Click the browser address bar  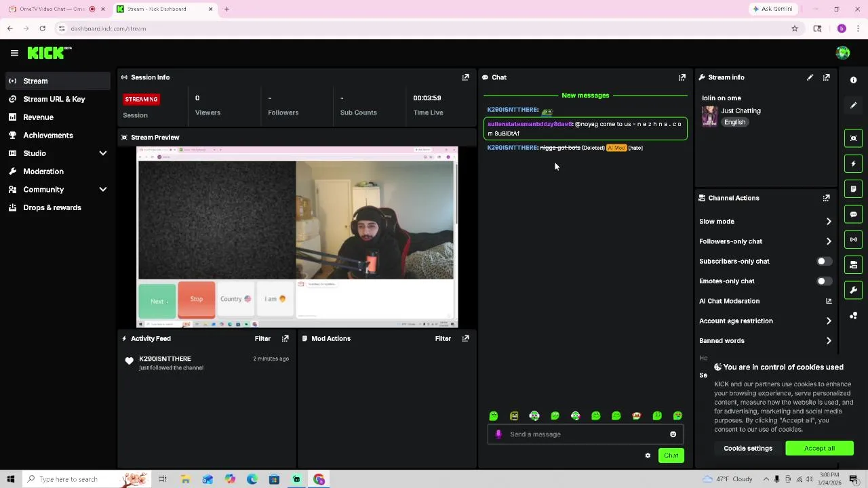click(427, 28)
